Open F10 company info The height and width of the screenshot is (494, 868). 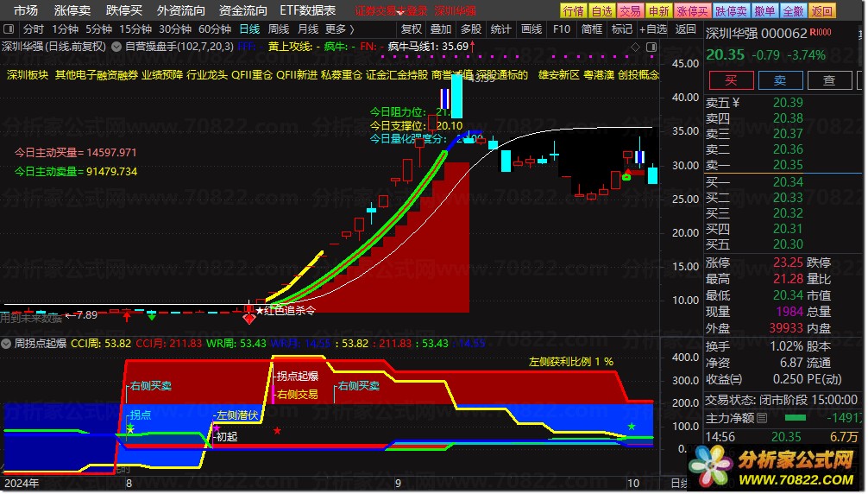(562, 28)
